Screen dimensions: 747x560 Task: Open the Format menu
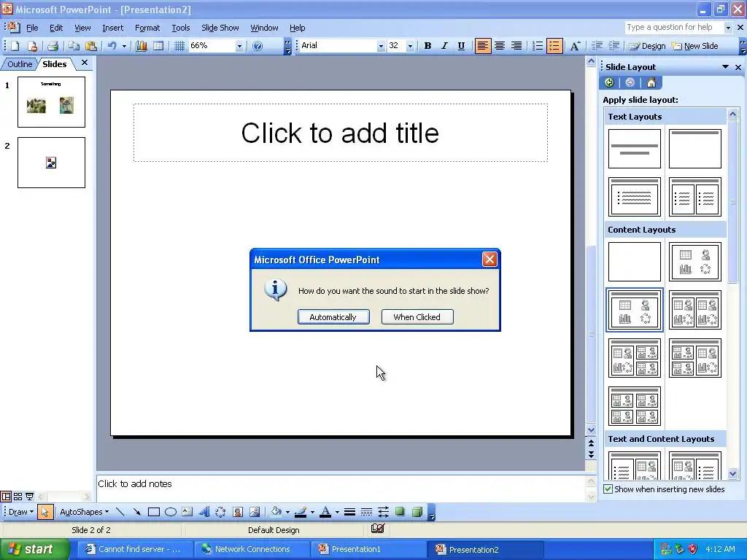pos(147,28)
